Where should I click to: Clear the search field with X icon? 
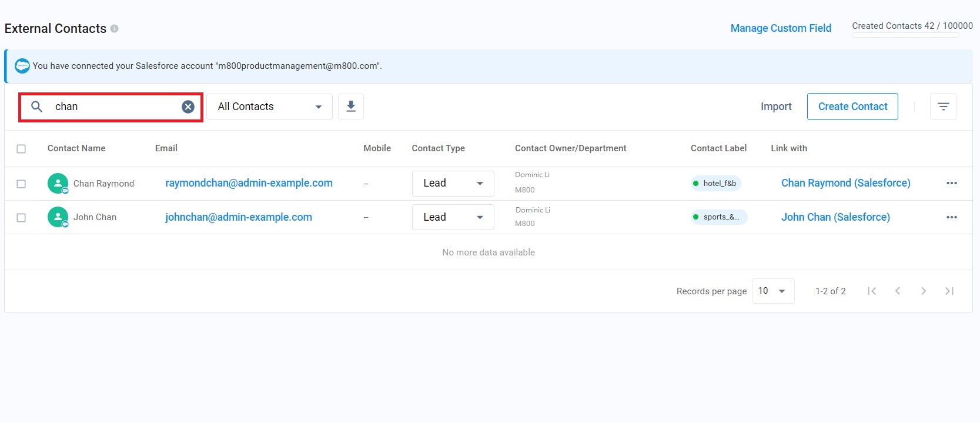pyautogui.click(x=188, y=107)
